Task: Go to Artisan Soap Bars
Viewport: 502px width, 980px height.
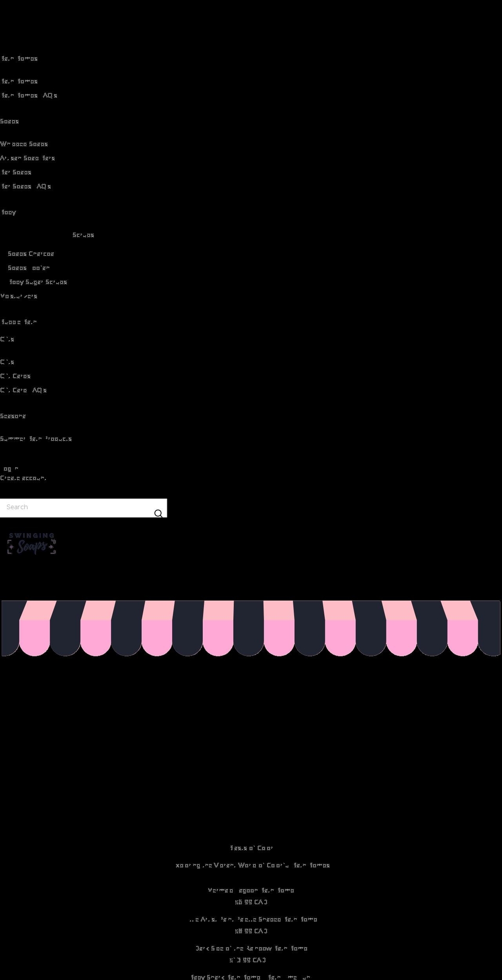Action: 28,158
